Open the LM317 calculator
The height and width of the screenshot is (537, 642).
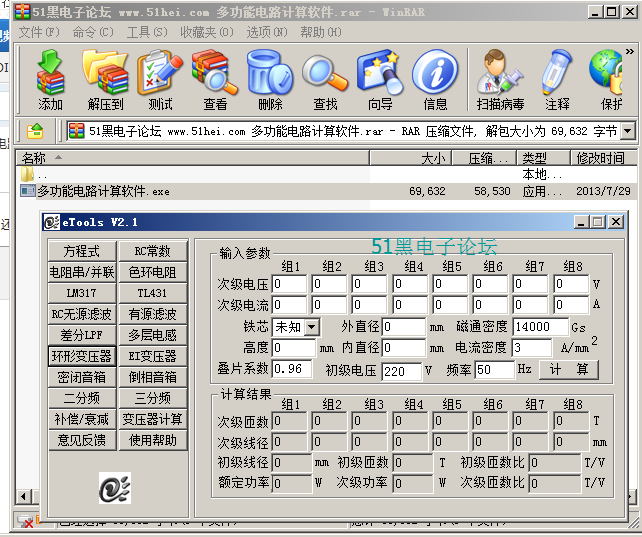tap(82, 293)
